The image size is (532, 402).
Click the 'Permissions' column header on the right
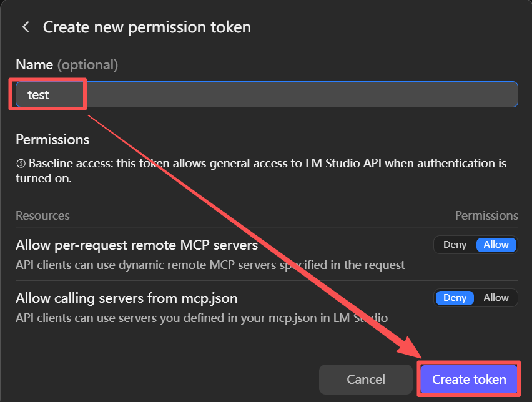pyautogui.click(x=486, y=215)
